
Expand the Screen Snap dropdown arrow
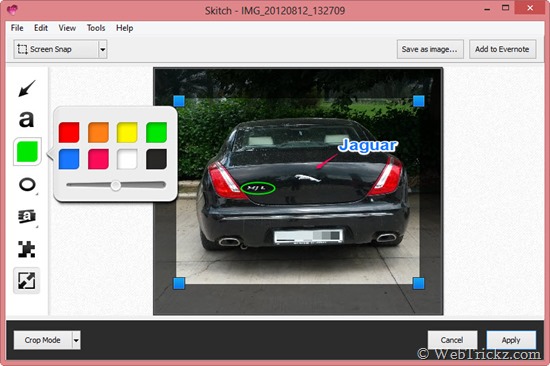point(102,49)
